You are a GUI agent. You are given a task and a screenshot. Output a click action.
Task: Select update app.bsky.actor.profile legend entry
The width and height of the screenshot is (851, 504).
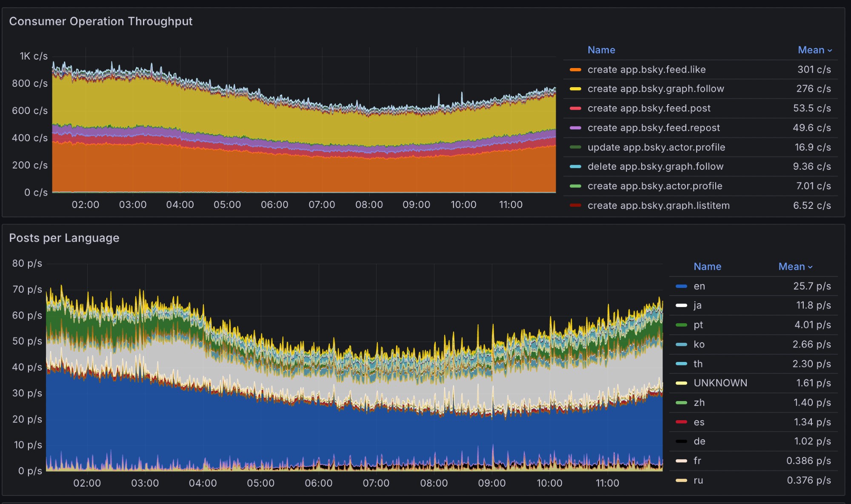[656, 148]
